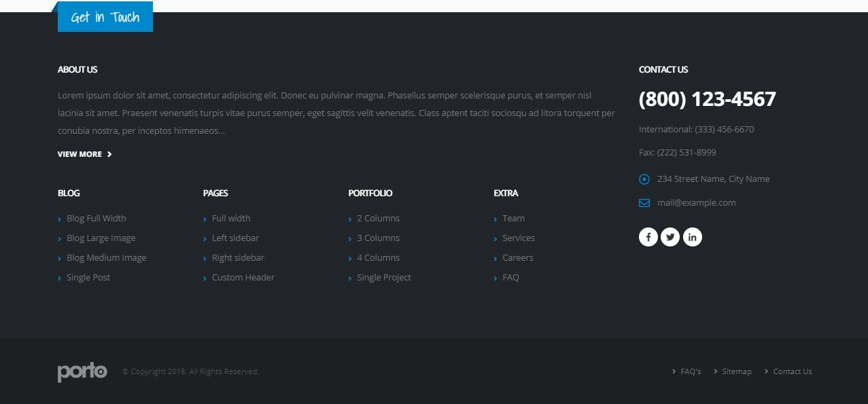868x404 pixels.
Task: Open the Left sidebar page link
Action: [235, 238]
